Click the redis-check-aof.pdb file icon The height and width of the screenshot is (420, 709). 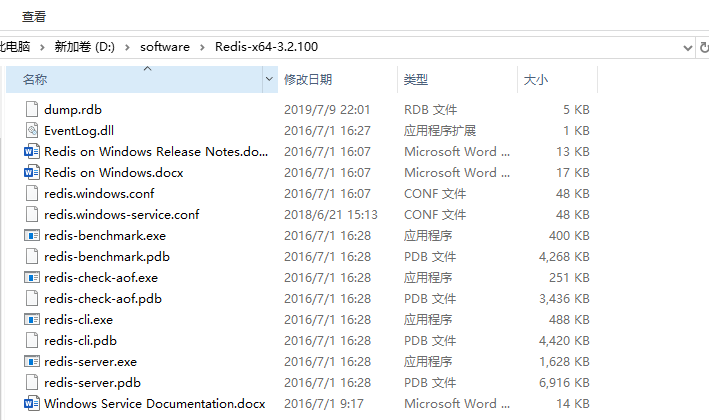click(32, 299)
